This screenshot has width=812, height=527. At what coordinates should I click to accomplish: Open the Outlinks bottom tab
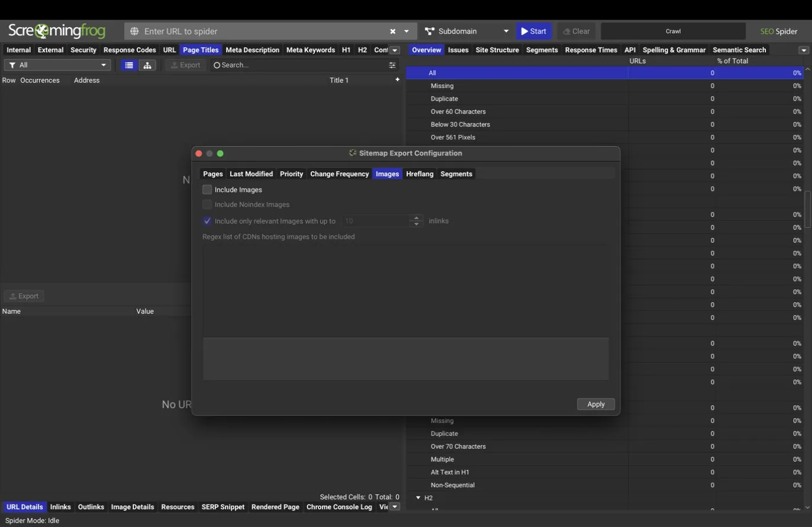pos(91,507)
